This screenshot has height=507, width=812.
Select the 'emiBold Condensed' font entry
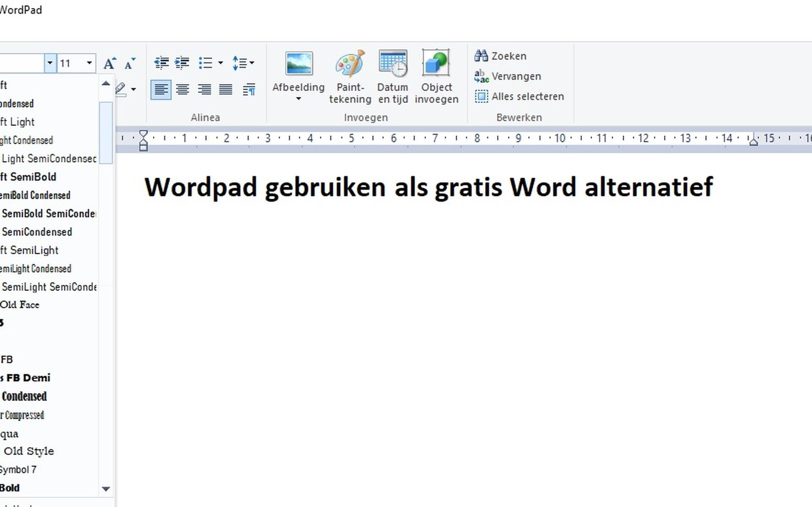[x=49, y=195]
